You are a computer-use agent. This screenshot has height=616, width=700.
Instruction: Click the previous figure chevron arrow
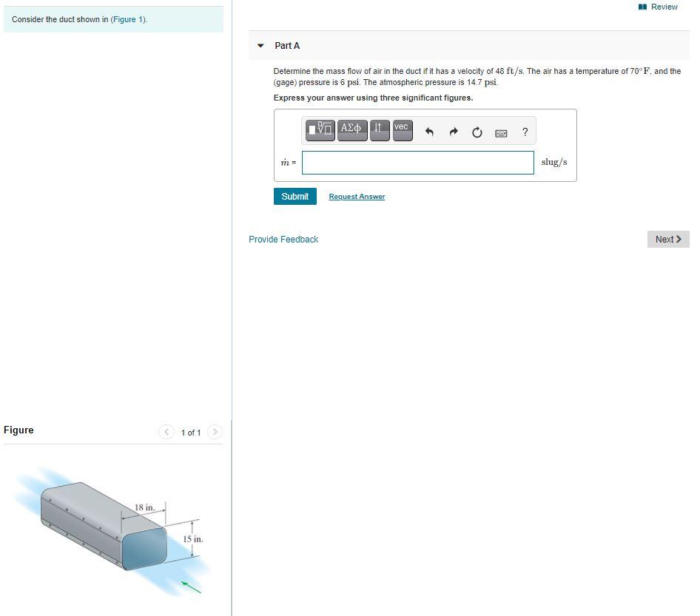click(166, 432)
